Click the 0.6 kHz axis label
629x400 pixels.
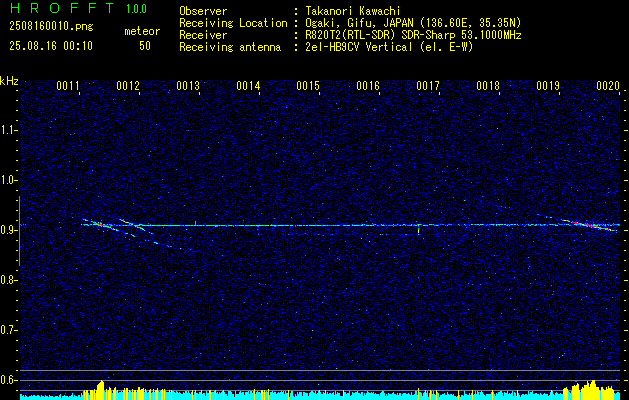[8, 380]
